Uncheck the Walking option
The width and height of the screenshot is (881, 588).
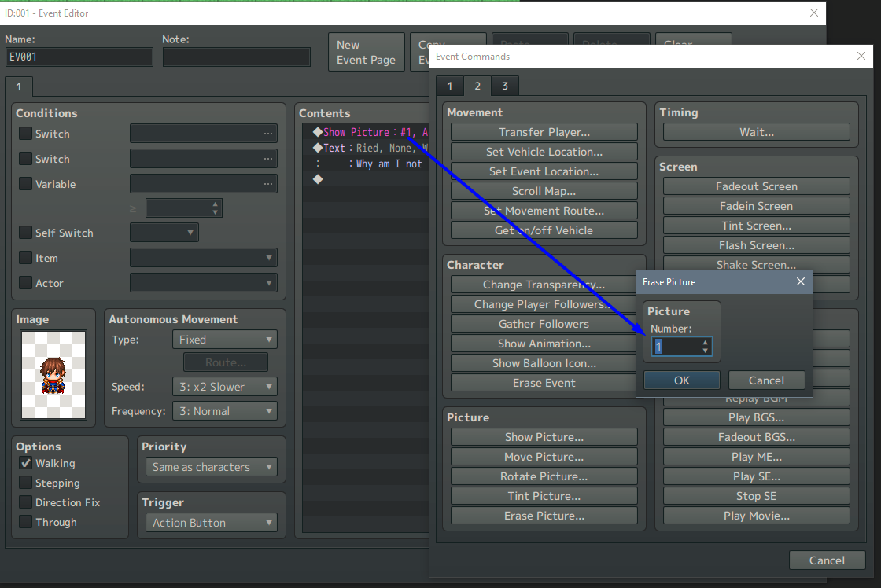(x=25, y=463)
